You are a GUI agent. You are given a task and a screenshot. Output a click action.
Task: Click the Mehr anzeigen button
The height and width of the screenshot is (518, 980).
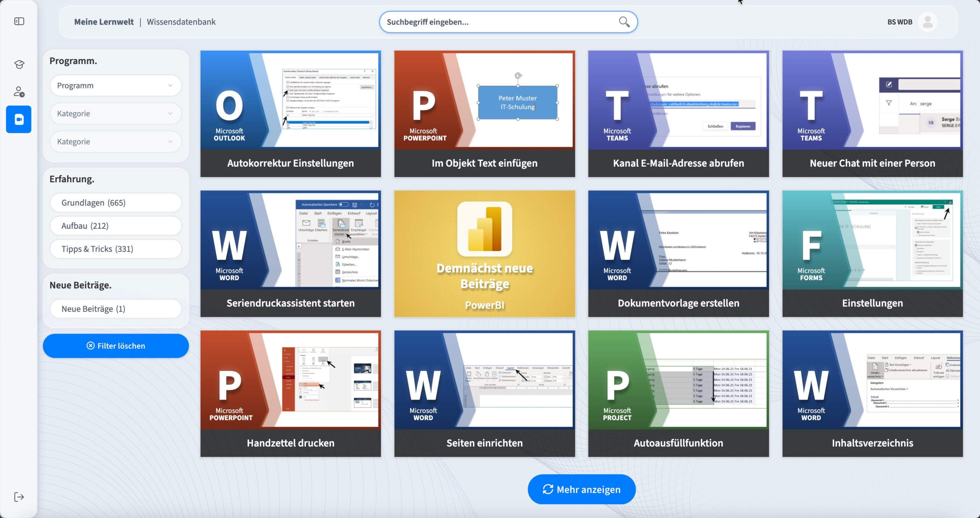581,489
